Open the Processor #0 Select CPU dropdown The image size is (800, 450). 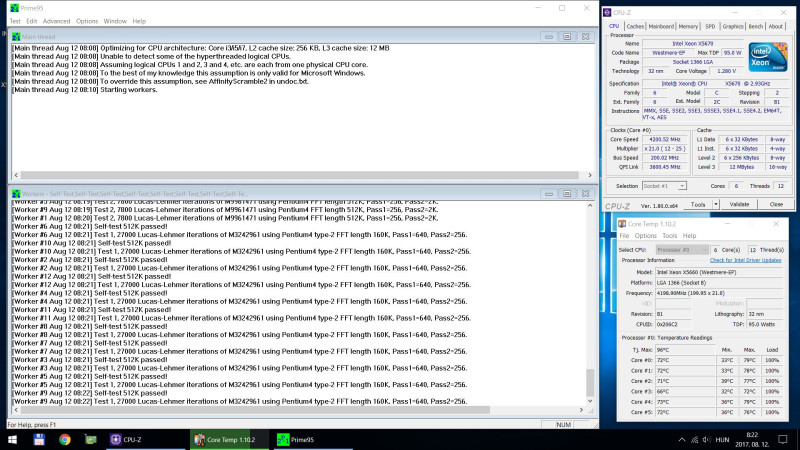[x=682, y=250]
